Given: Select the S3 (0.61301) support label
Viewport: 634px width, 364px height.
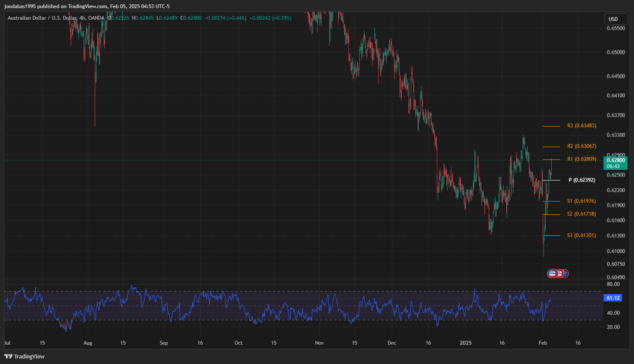Looking at the screenshot, I should click(x=581, y=235).
